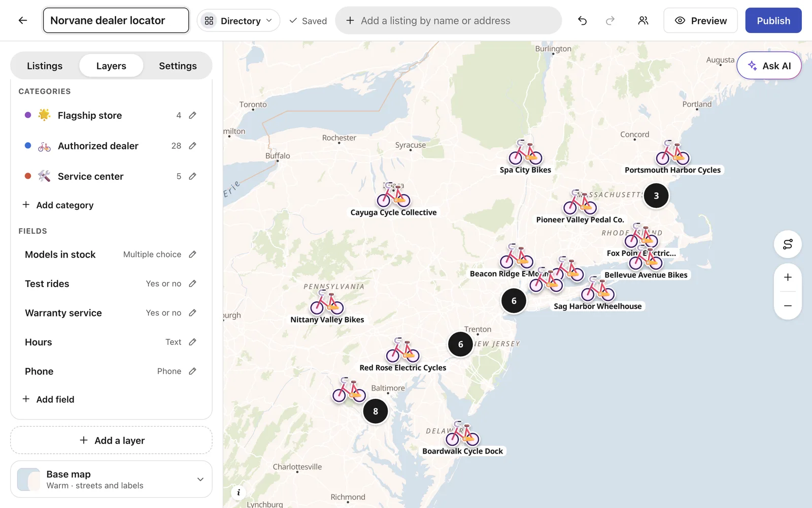Zoom out the map with minus button
The image size is (812, 508).
point(788,306)
